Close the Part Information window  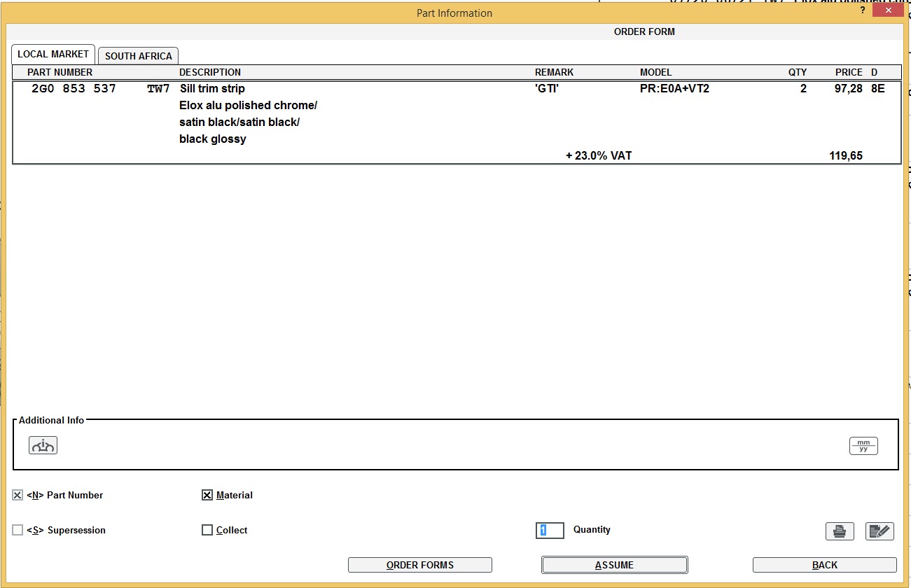pos(889,10)
